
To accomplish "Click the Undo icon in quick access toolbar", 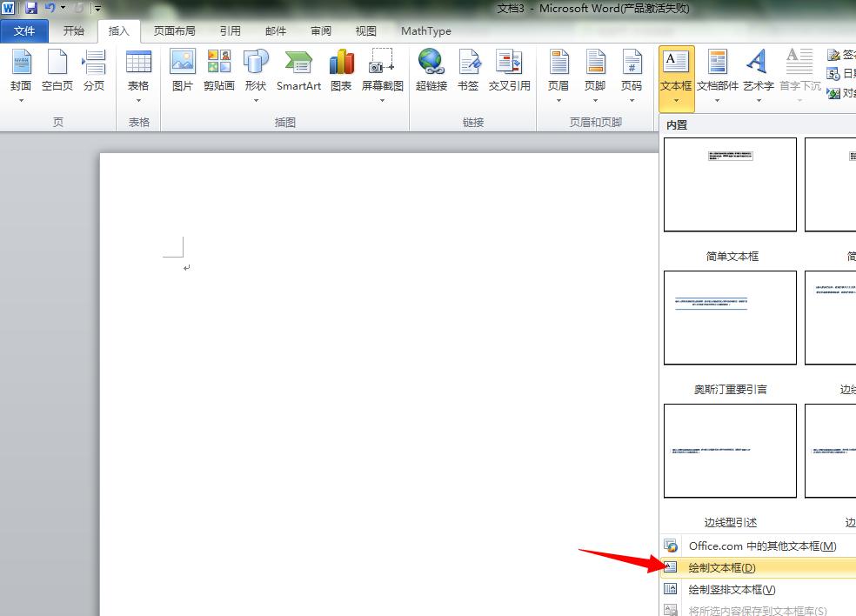I will point(50,8).
